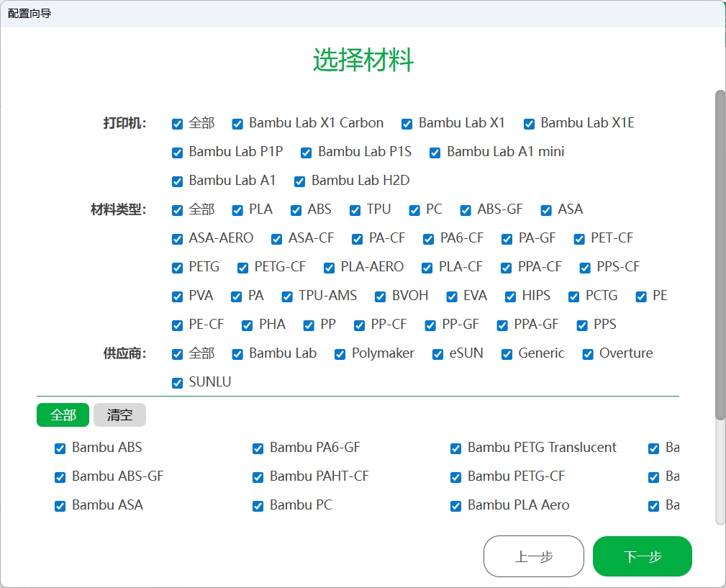Toggle the ASA material type checkbox
The image size is (726, 588).
546,210
